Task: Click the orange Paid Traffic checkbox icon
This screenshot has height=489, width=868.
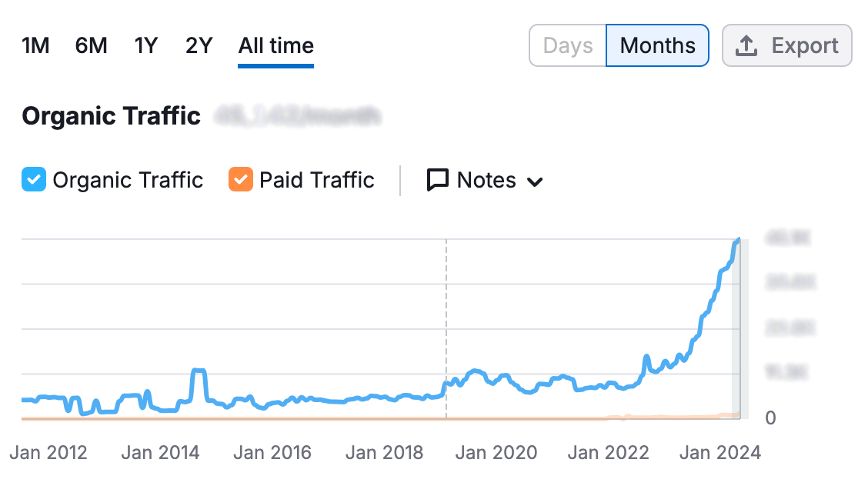Action: coord(241,180)
